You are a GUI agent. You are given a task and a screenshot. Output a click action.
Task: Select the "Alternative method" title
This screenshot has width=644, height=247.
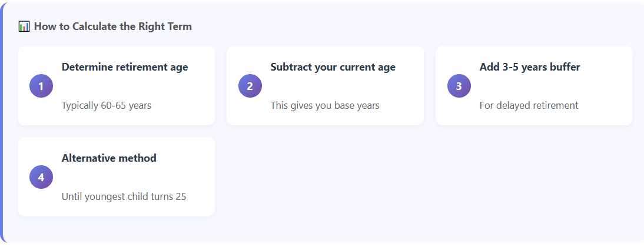(109, 158)
